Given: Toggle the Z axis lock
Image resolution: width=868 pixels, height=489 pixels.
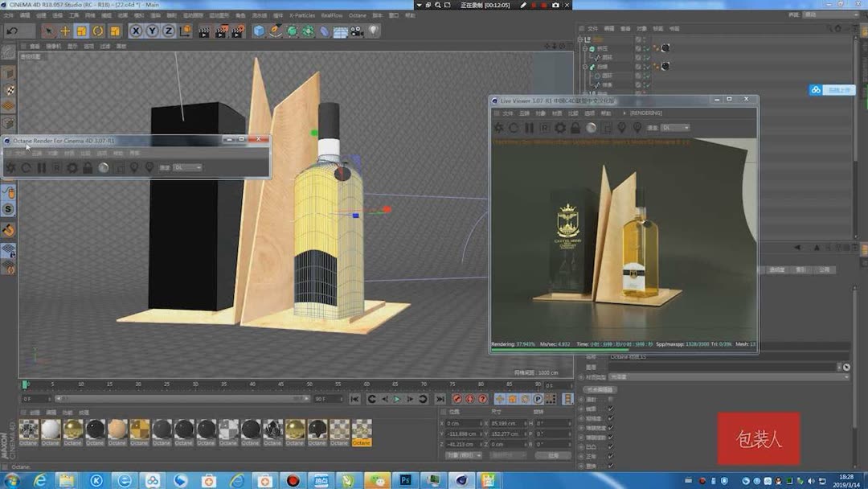Looking at the screenshot, I should click(168, 31).
